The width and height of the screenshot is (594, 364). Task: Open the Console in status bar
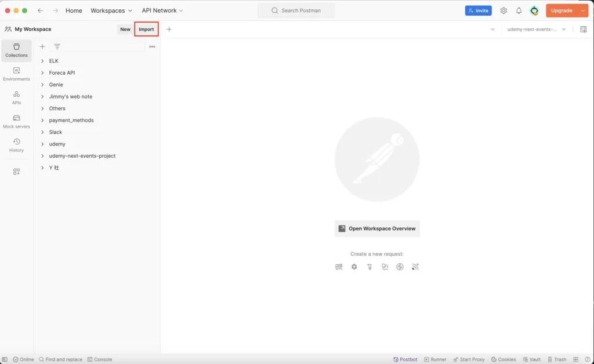tap(100, 359)
